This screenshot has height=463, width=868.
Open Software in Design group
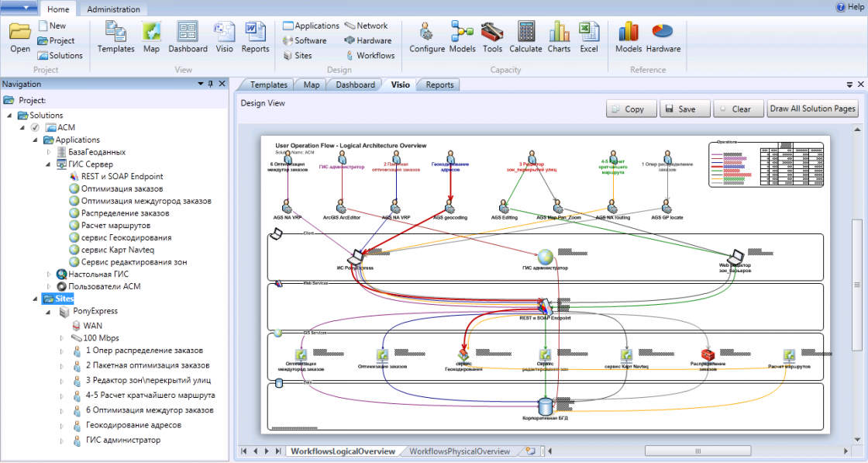(x=305, y=40)
